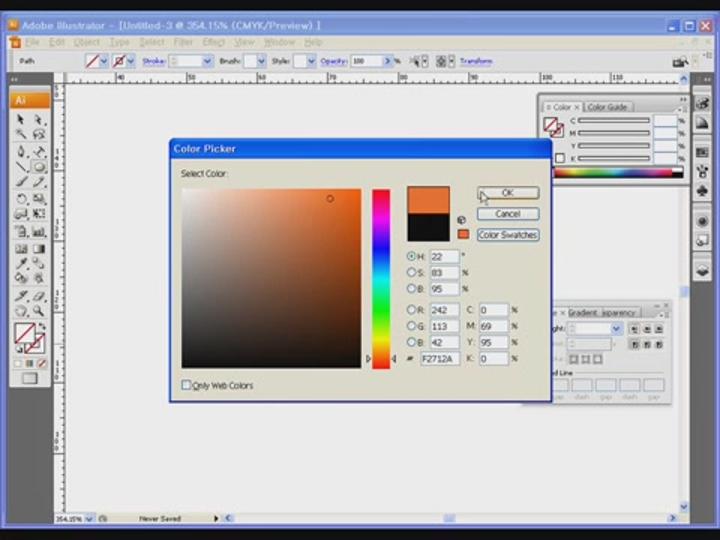Select the Line Segment tool
The width and height of the screenshot is (720, 540).
pos(21,166)
